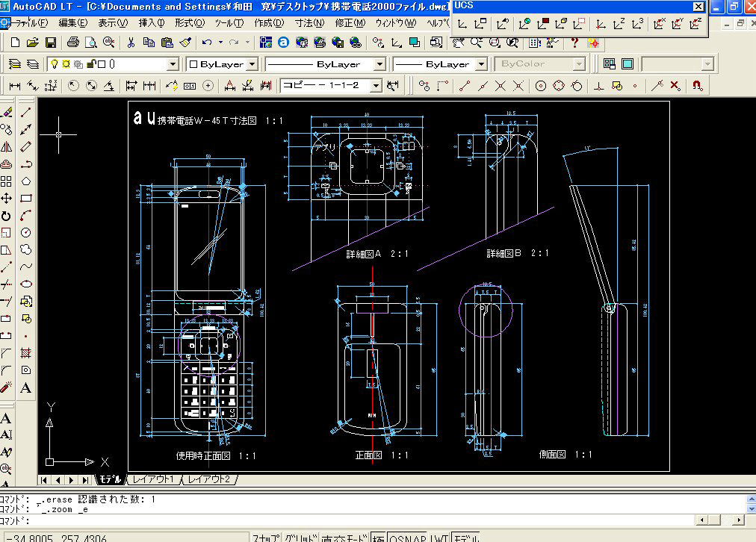756x542 pixels.
Task: Select the Erase tool in the Modify toolbar
Action: tap(6, 112)
